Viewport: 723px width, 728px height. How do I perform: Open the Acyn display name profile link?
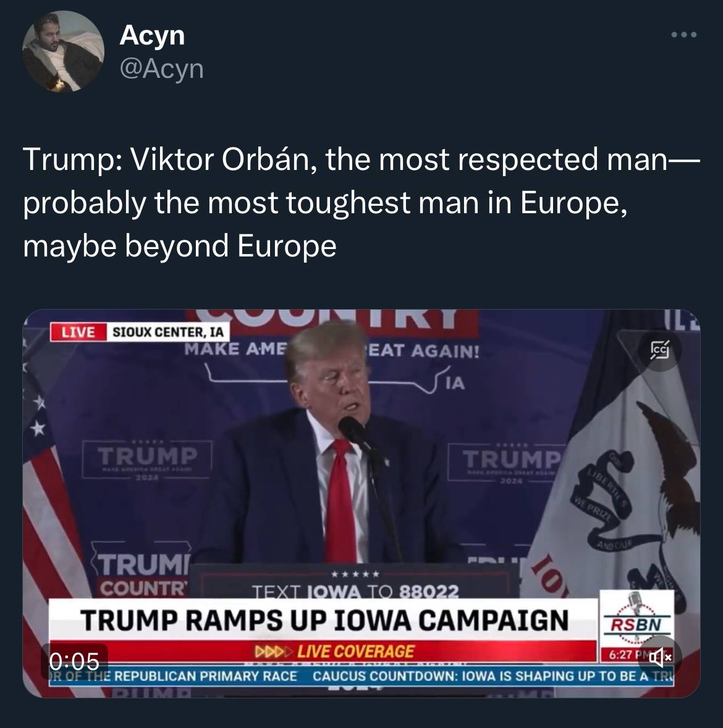click(x=152, y=36)
